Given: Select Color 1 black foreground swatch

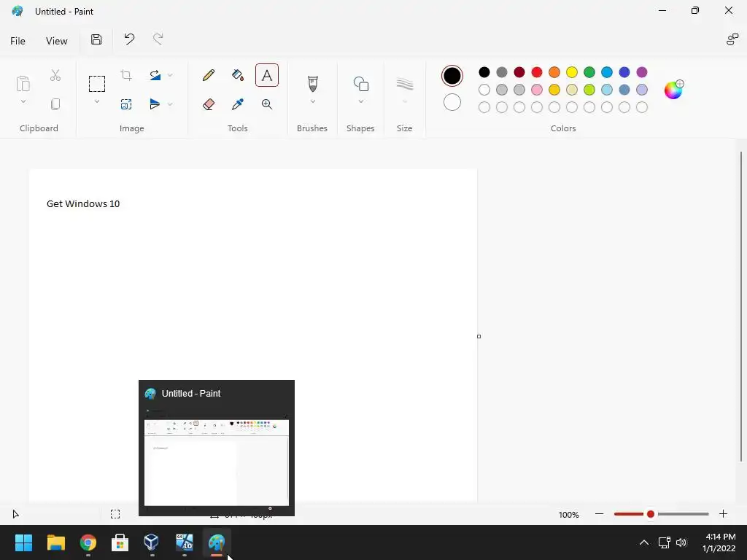Looking at the screenshot, I should 452,76.
